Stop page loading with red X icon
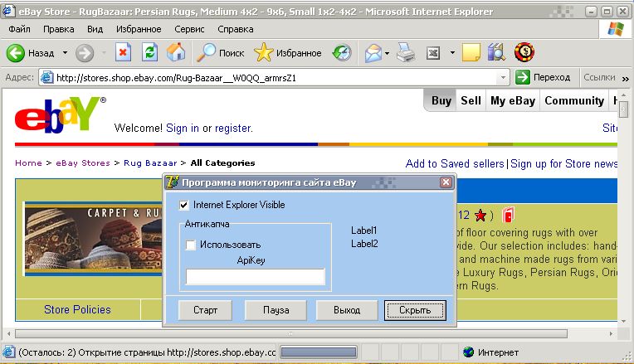This screenshot has height=364, width=634. point(123,52)
